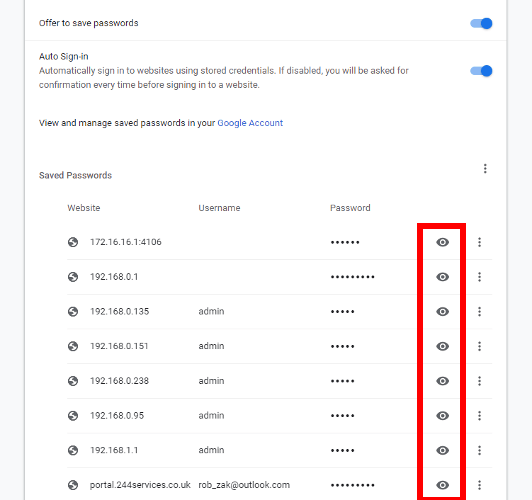
Task: Click globe icon beside 192.168.0.95
Action: (73, 416)
